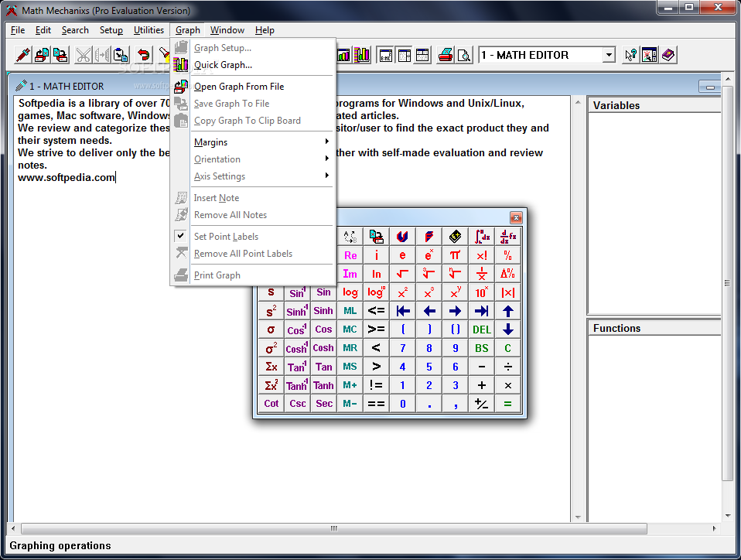741x560 pixels.
Task: Click the print preview magnifier icon in the toolbar
Action: (465, 55)
